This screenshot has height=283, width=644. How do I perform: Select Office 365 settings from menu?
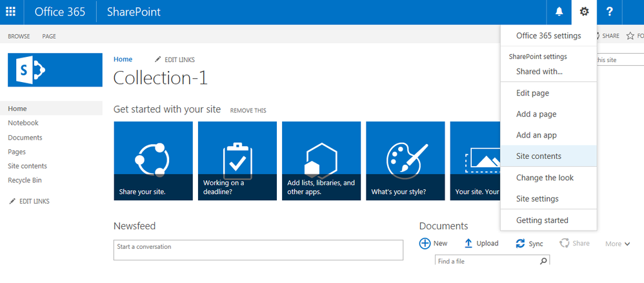pyautogui.click(x=548, y=36)
